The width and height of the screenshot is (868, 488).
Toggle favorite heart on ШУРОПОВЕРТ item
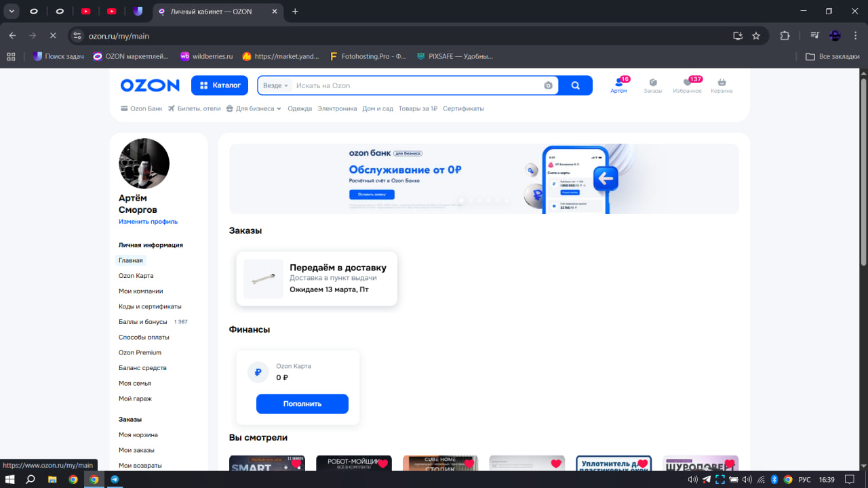(729, 464)
